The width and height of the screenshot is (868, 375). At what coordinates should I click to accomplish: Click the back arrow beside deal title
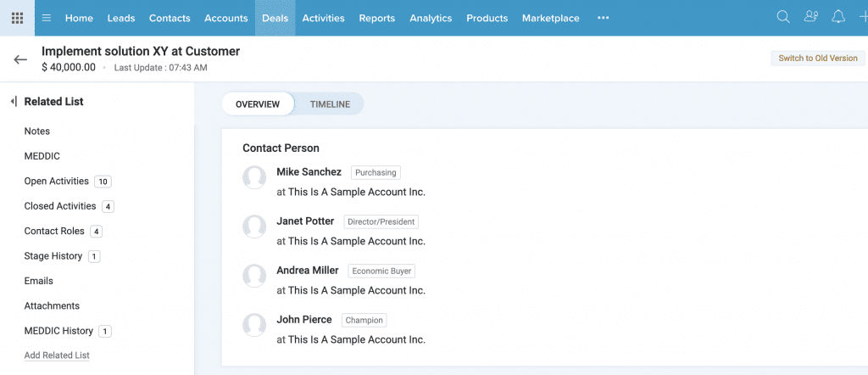(x=20, y=59)
